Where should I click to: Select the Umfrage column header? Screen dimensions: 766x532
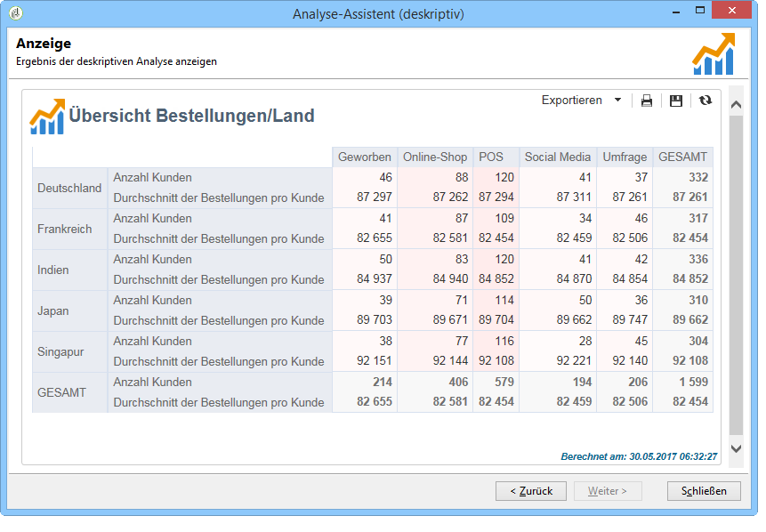click(625, 157)
